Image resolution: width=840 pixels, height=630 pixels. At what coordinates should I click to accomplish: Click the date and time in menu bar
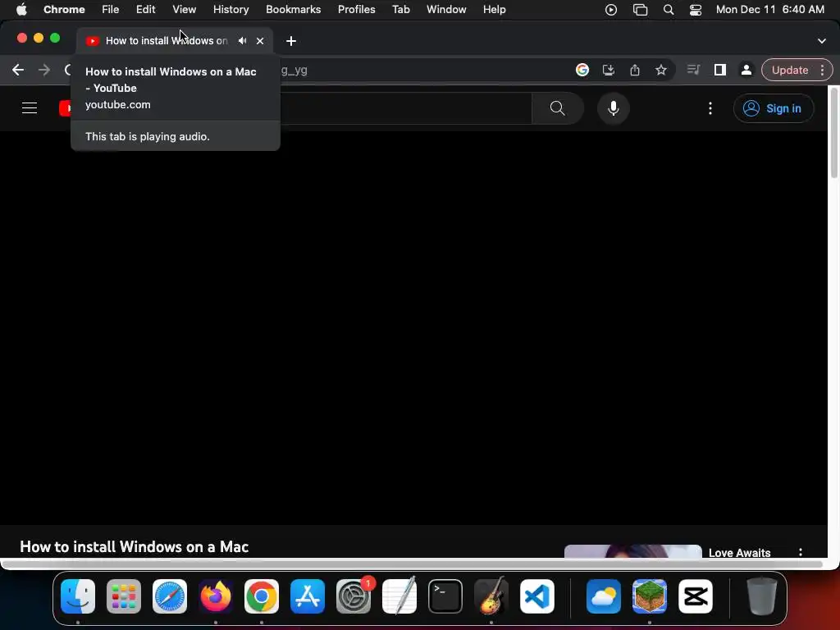click(770, 10)
